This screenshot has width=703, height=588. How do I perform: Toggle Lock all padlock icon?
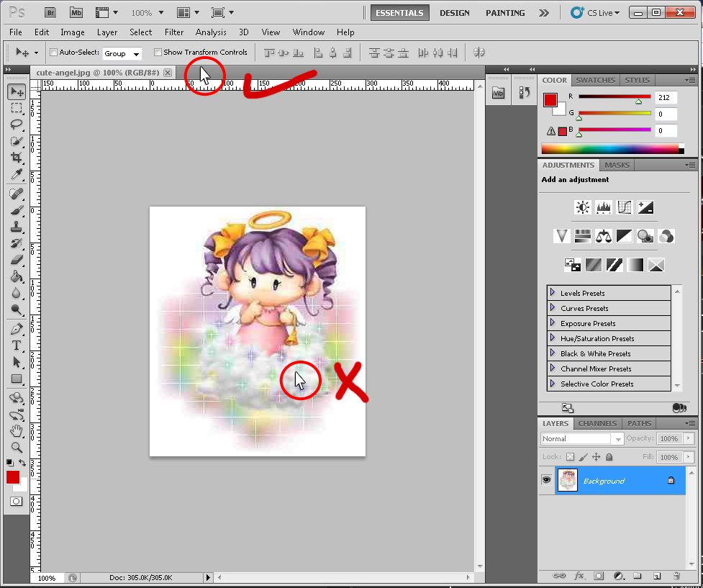tap(609, 457)
